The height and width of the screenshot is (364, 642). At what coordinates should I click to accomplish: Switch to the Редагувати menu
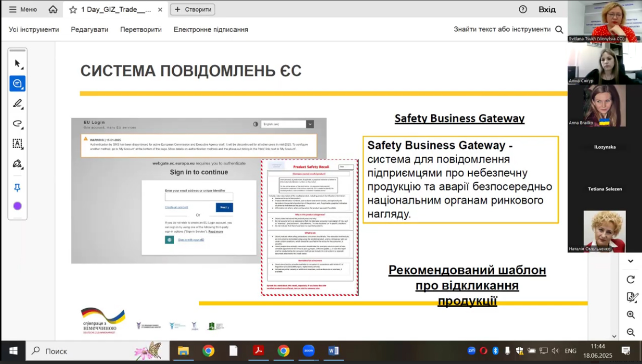pyautogui.click(x=90, y=29)
